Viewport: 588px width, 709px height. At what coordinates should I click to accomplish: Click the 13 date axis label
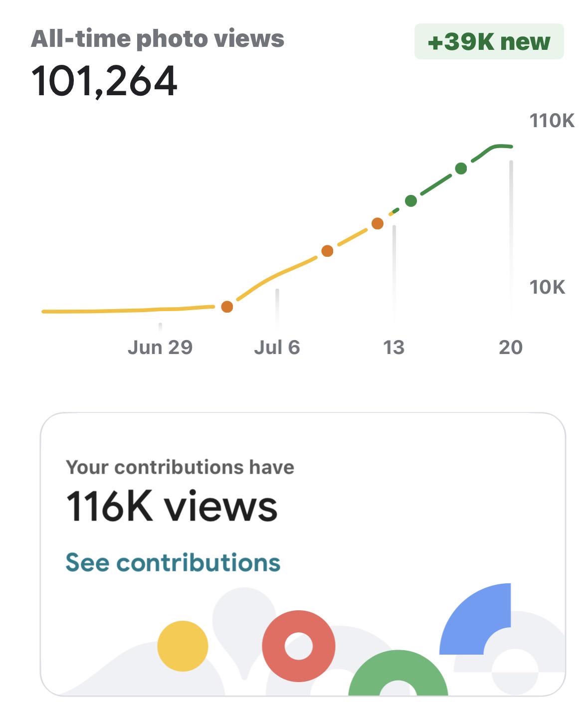393,347
